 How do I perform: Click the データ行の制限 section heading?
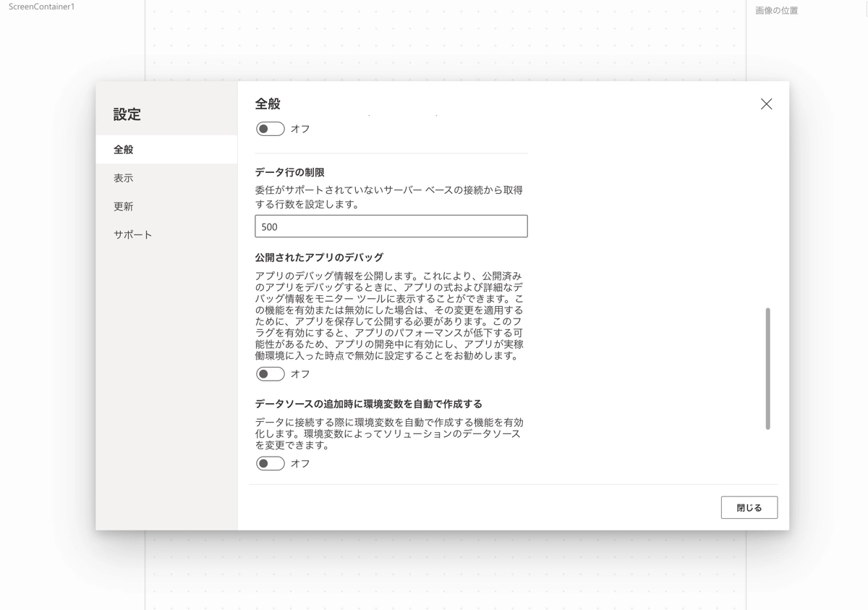(x=289, y=172)
